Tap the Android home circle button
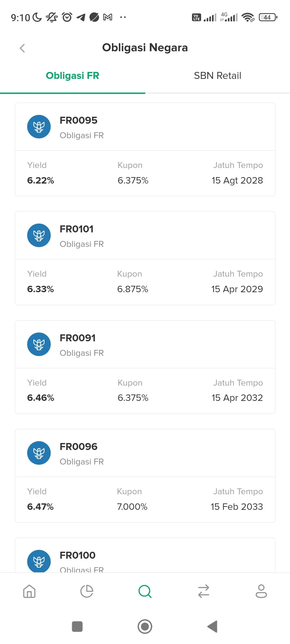The image size is (290, 644). [x=145, y=627]
